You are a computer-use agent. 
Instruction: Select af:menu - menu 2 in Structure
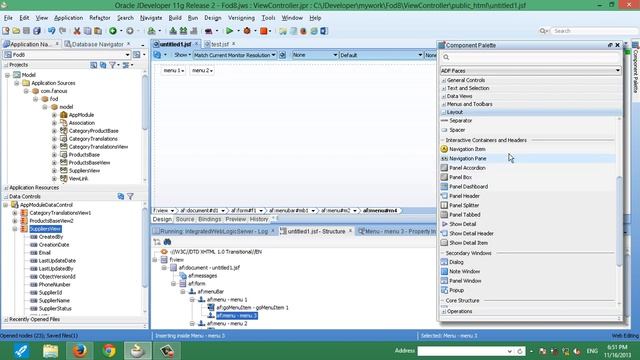click(227, 324)
